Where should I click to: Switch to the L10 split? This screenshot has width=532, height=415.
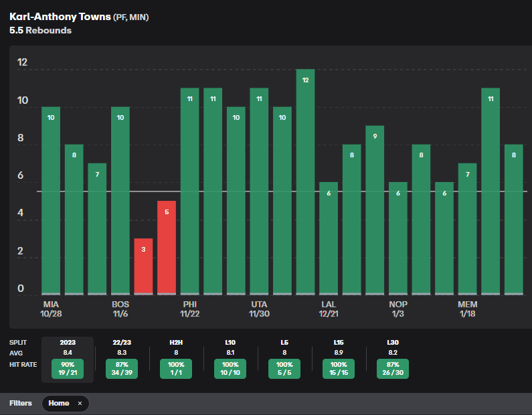[230, 343]
